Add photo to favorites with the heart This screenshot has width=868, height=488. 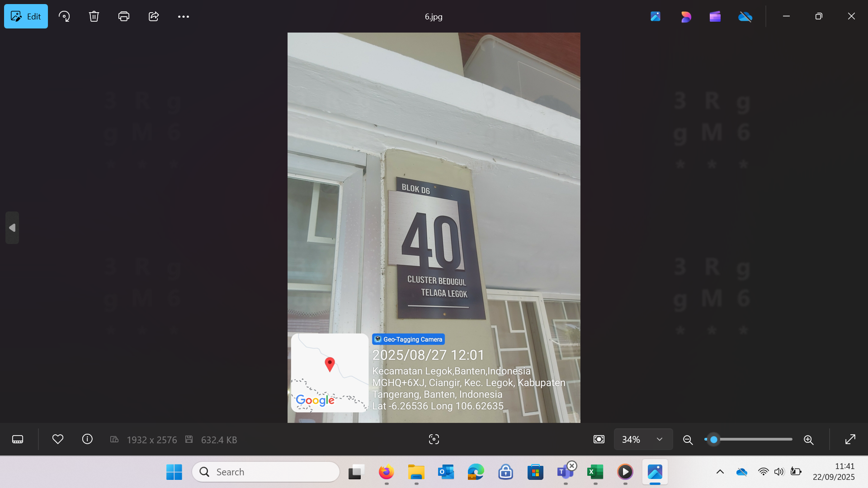pos(57,439)
